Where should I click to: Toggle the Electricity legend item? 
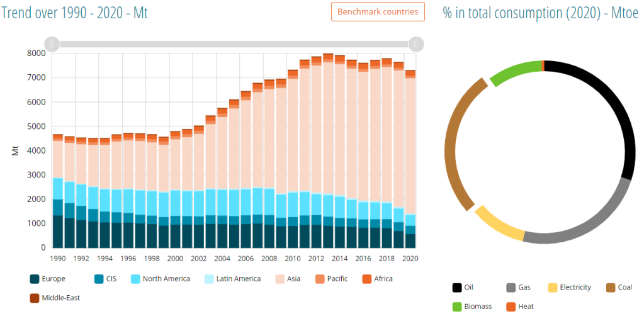point(570,288)
